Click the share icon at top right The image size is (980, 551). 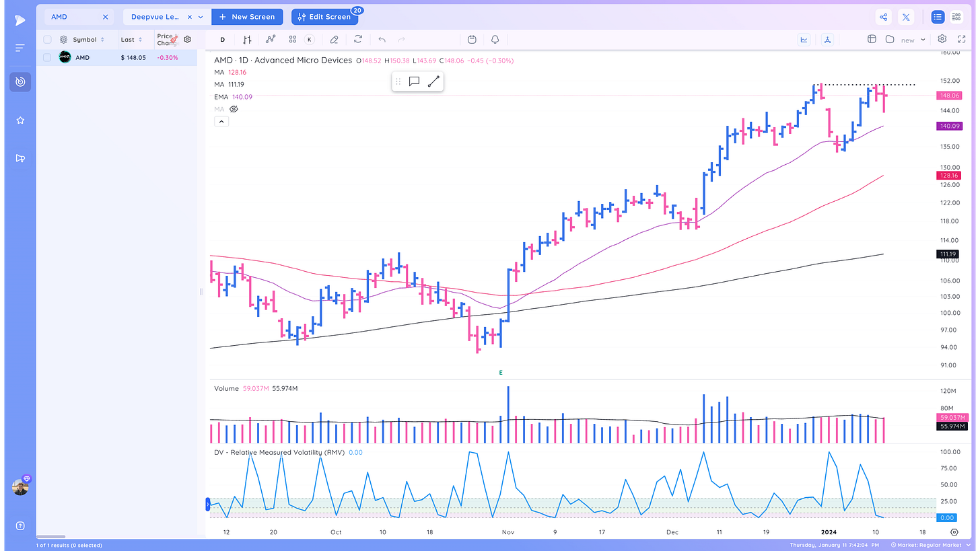pos(884,17)
